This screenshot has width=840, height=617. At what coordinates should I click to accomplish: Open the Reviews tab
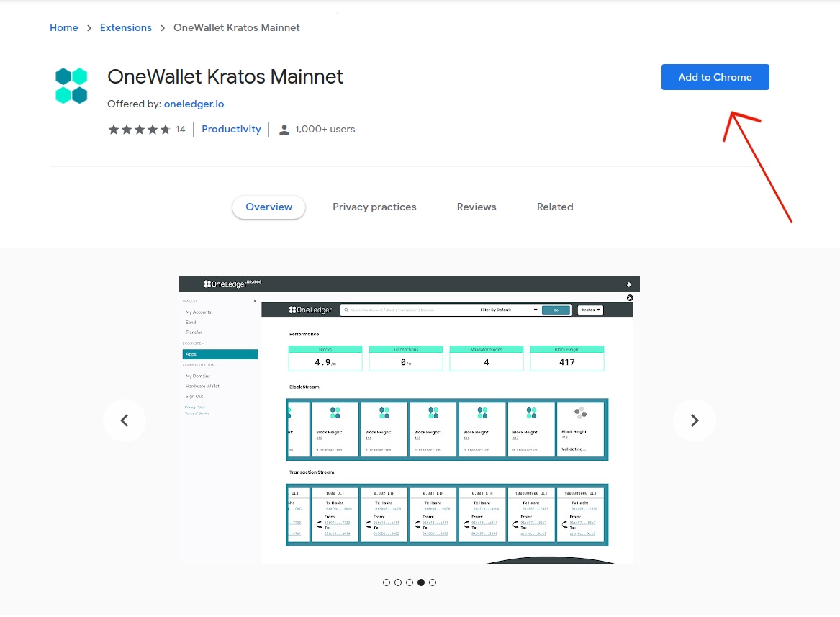click(x=477, y=207)
